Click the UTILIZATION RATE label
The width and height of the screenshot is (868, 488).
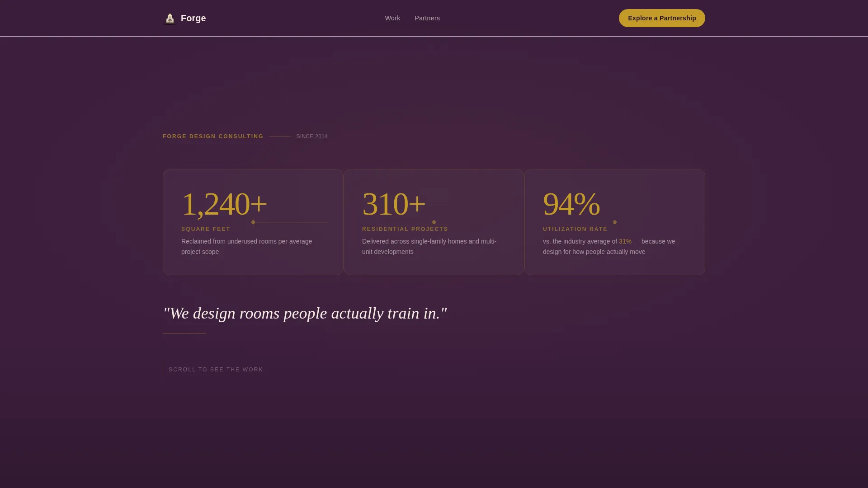pyautogui.click(x=575, y=229)
